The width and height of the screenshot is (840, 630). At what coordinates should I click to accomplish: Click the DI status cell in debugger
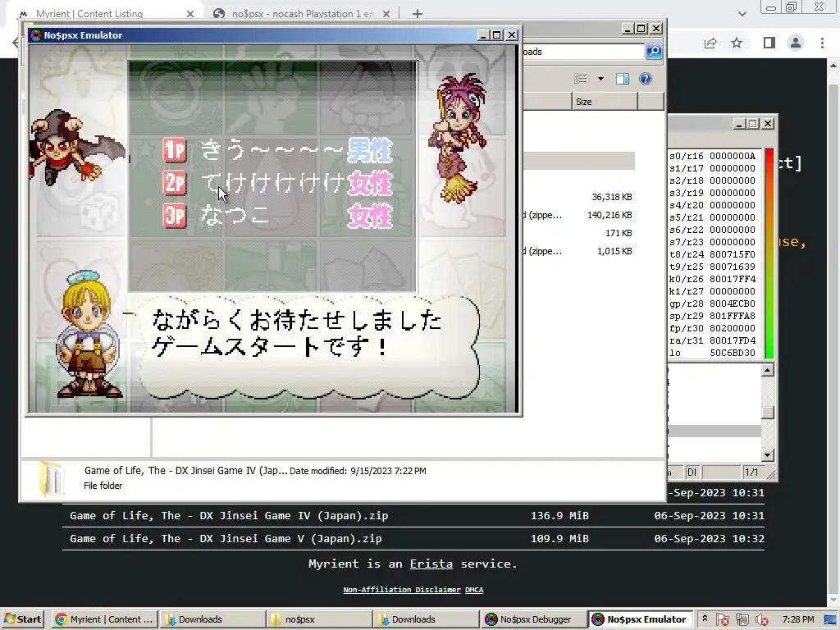click(692, 472)
